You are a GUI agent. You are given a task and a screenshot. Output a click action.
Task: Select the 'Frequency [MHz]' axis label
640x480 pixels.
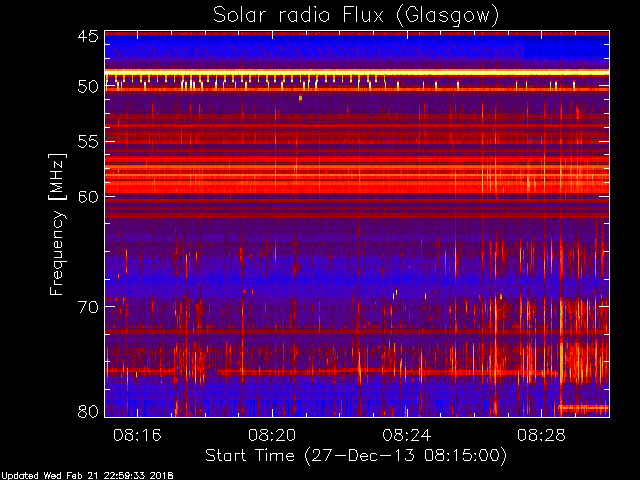pyautogui.click(x=58, y=224)
